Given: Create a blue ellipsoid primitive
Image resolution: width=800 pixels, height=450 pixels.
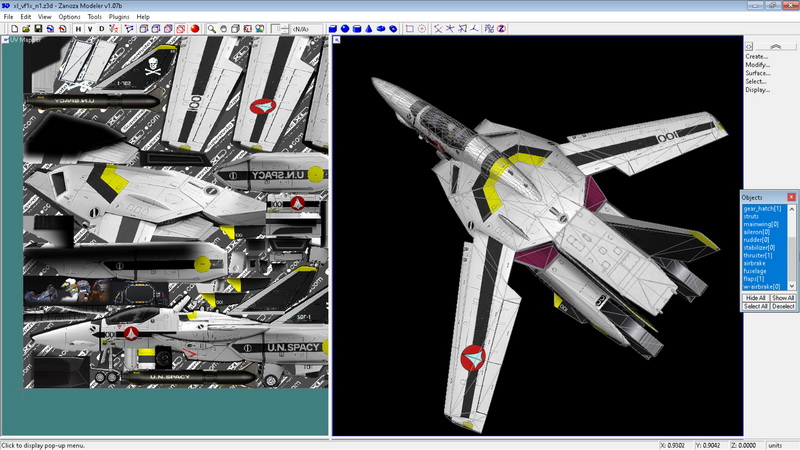Looking at the screenshot, I should coord(381,29).
